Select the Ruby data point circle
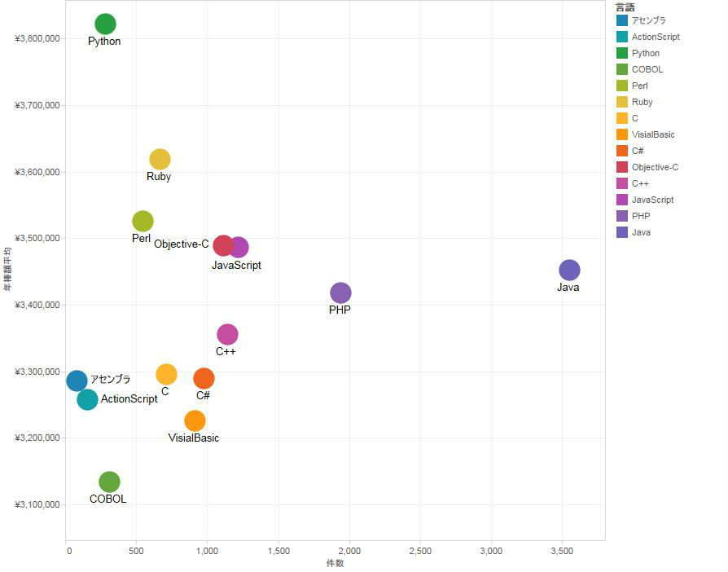The width and height of the screenshot is (728, 572). coord(160,159)
